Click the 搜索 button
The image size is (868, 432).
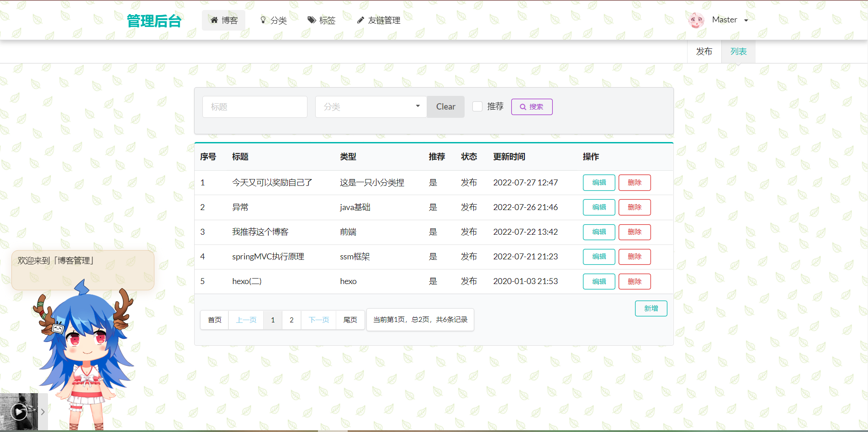(532, 107)
